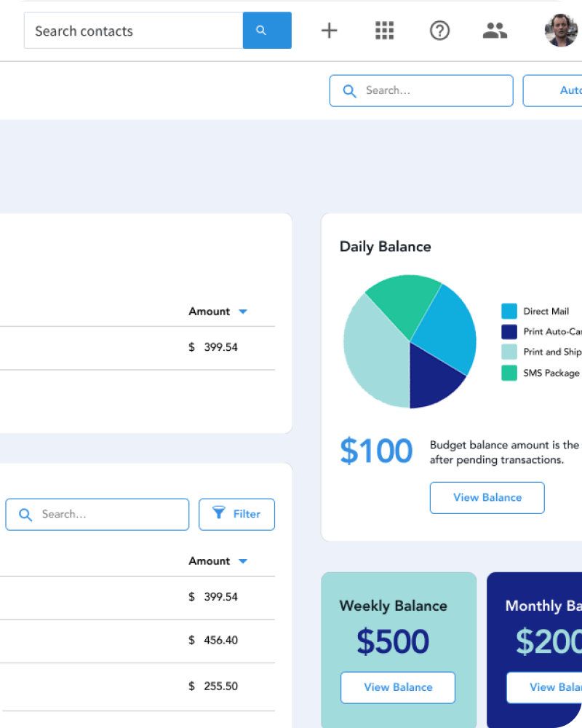This screenshot has width=582, height=728.
Task: Open the Amount sort dropdown in the lower table
Action: click(x=244, y=561)
